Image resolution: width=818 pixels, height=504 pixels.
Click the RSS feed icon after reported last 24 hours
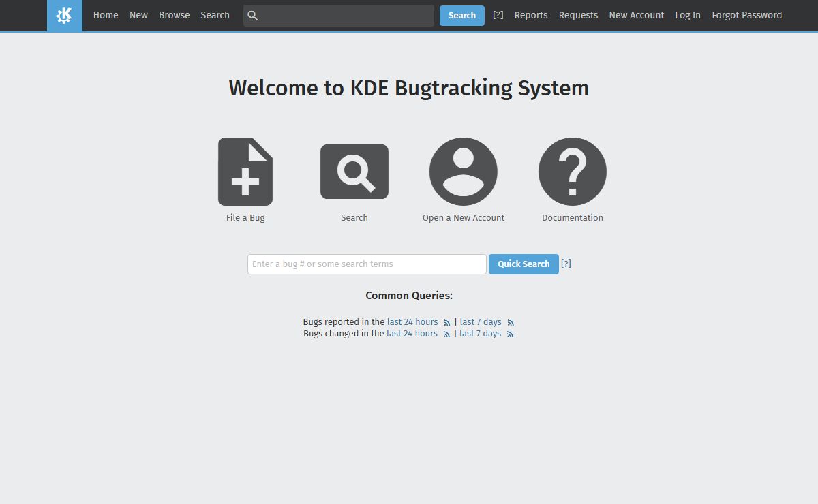(x=447, y=323)
